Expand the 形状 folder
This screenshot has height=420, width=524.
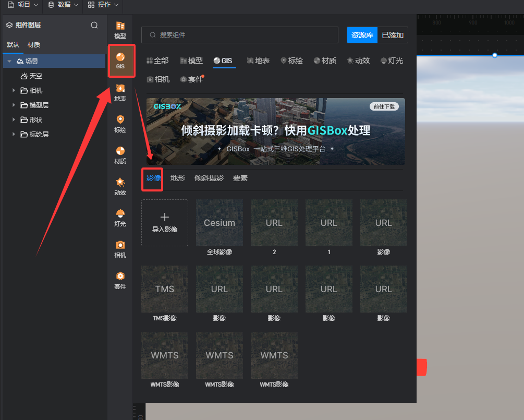(x=14, y=119)
